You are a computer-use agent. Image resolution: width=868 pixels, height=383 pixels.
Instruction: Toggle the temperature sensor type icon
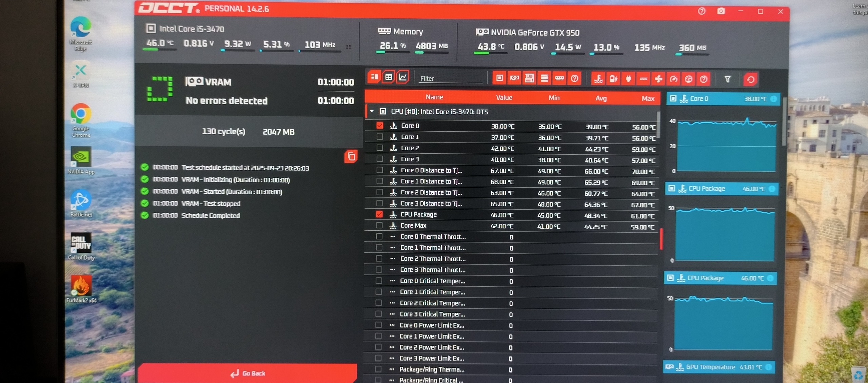(598, 79)
